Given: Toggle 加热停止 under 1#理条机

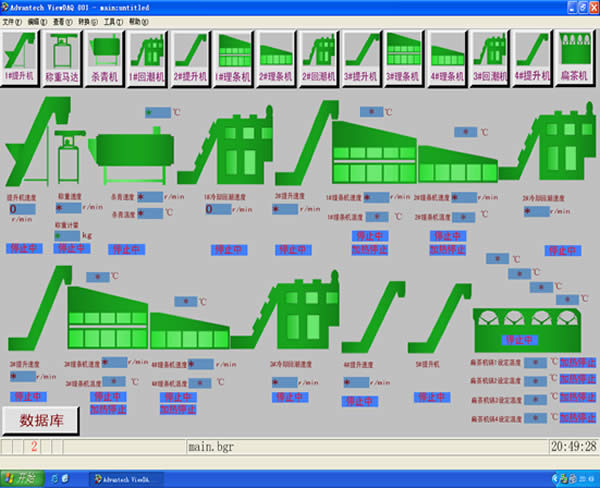Looking at the screenshot, I should click(369, 248).
